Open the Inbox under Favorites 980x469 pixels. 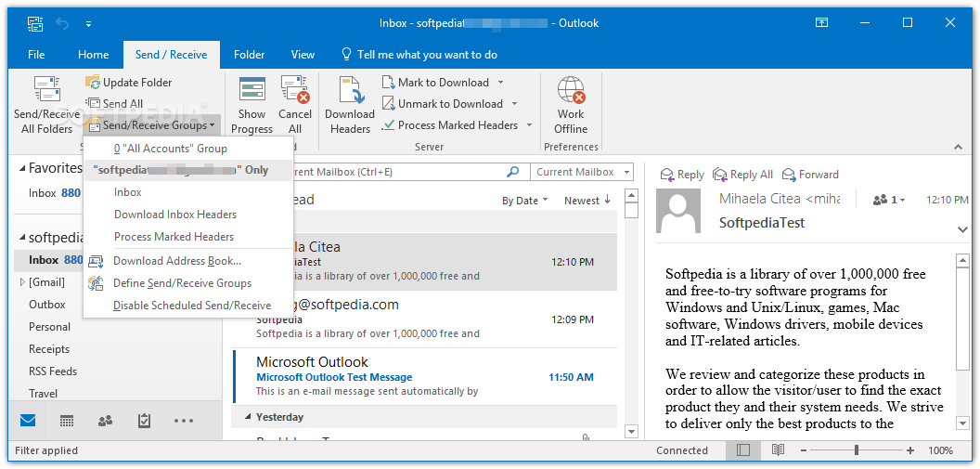click(55, 193)
